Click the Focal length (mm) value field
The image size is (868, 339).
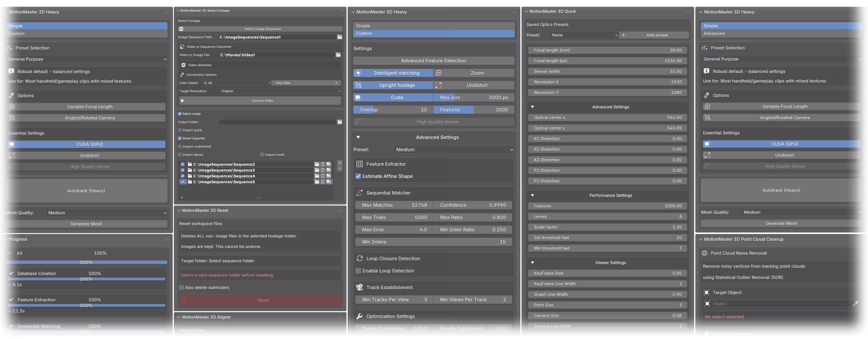607,50
